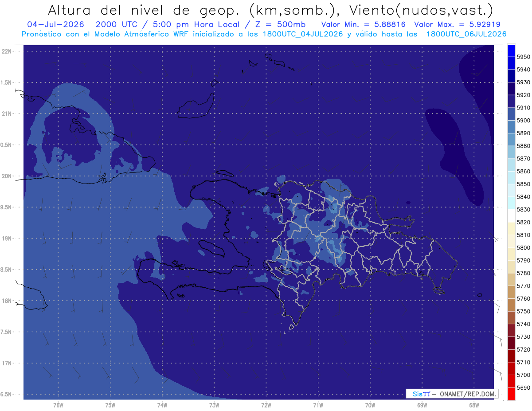This screenshot has width=532, height=411.
Task: Pick the swatch between 5880 and 5870
Action: (511, 152)
